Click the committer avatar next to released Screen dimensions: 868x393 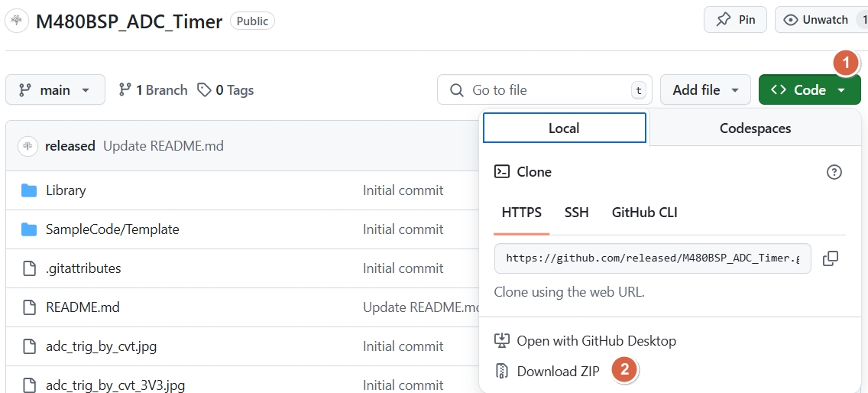(28, 146)
